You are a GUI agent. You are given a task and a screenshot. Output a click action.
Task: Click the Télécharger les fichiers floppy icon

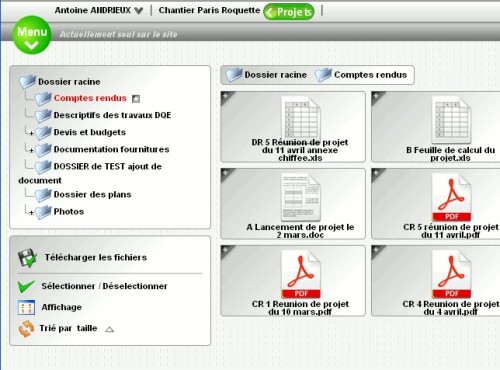pyautogui.click(x=27, y=257)
